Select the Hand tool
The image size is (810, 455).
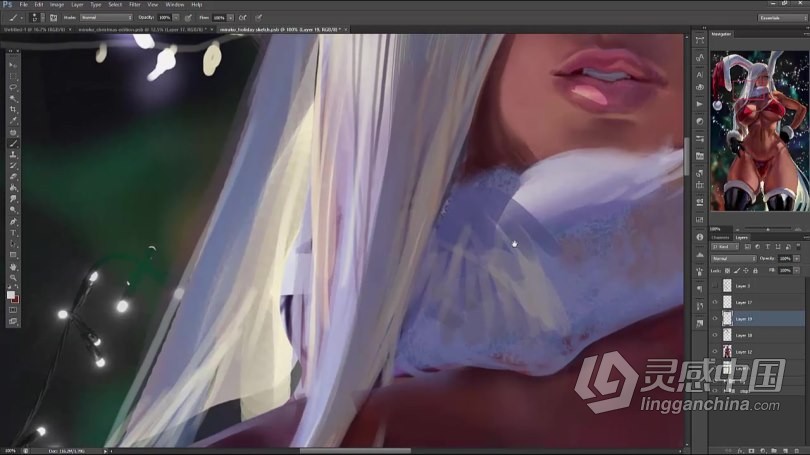13,266
